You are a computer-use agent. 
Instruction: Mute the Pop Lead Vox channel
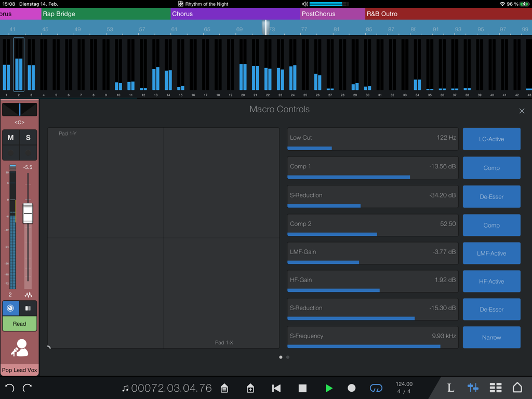(x=11, y=137)
